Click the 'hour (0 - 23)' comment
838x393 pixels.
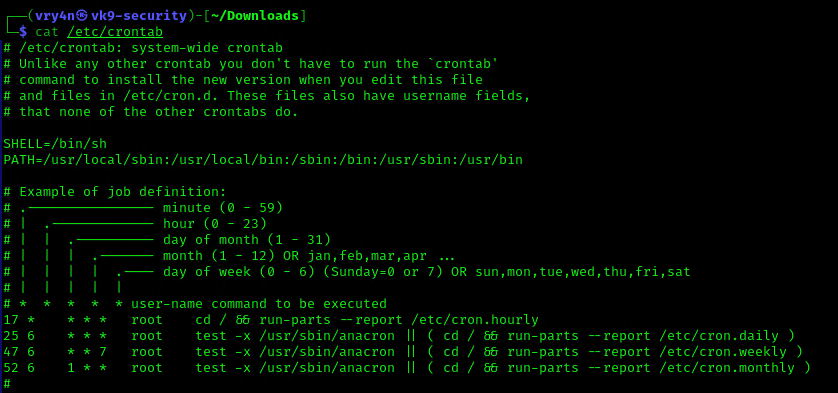(215, 224)
